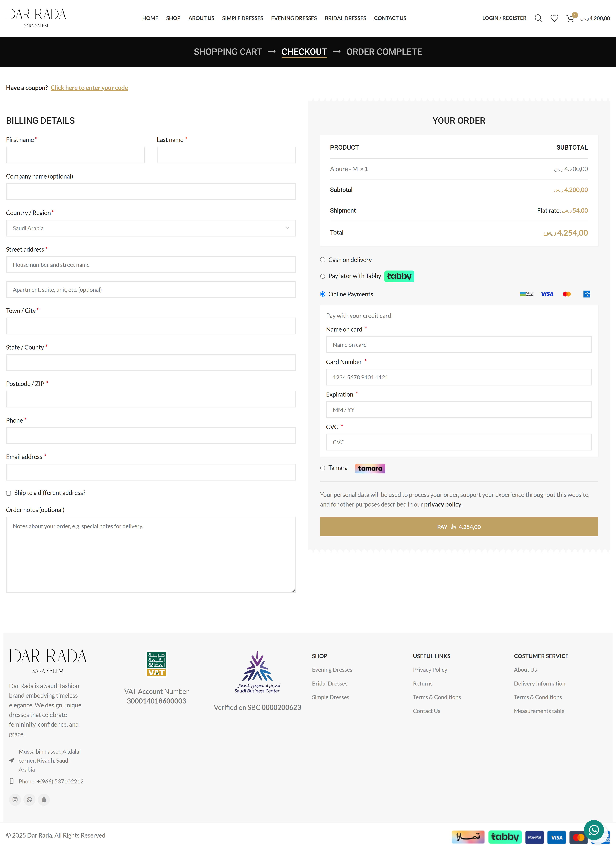Image resolution: width=616 pixels, height=852 pixels.
Task: Open the SHOP menu item
Action: [x=173, y=18]
